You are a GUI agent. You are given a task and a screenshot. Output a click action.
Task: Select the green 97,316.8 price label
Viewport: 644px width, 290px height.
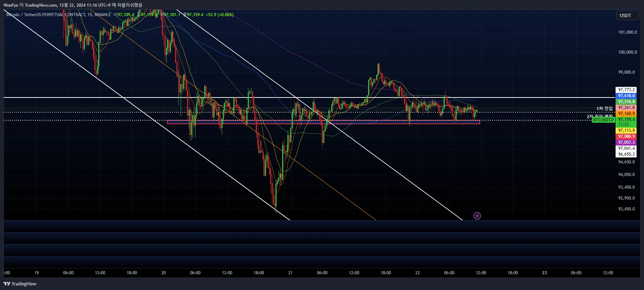626,102
